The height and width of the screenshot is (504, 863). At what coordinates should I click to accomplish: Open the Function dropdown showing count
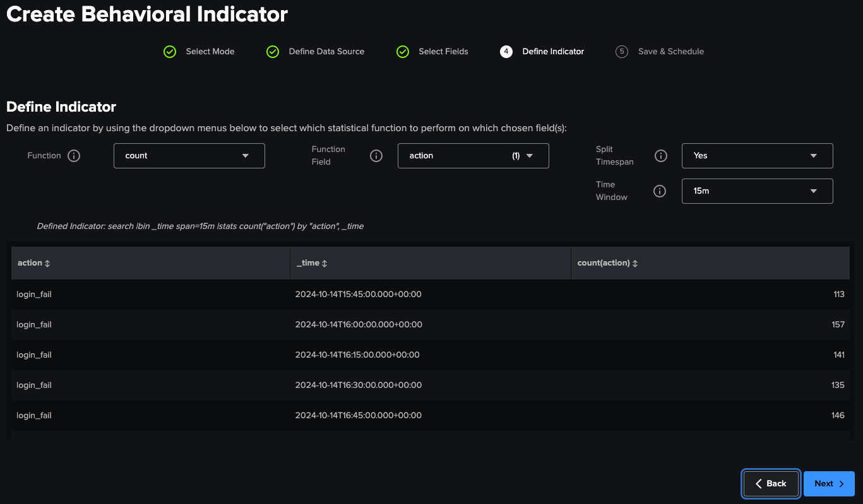click(x=189, y=156)
